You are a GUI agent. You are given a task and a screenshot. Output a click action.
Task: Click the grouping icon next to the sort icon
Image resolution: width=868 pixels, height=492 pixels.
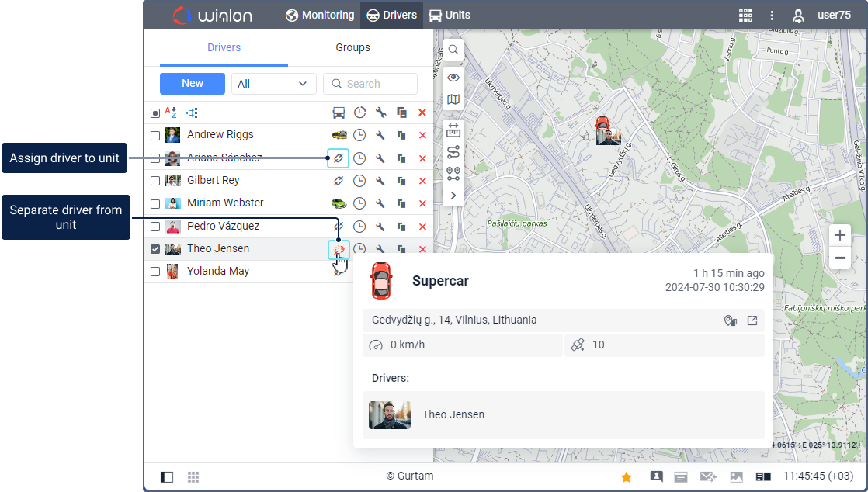[192, 113]
